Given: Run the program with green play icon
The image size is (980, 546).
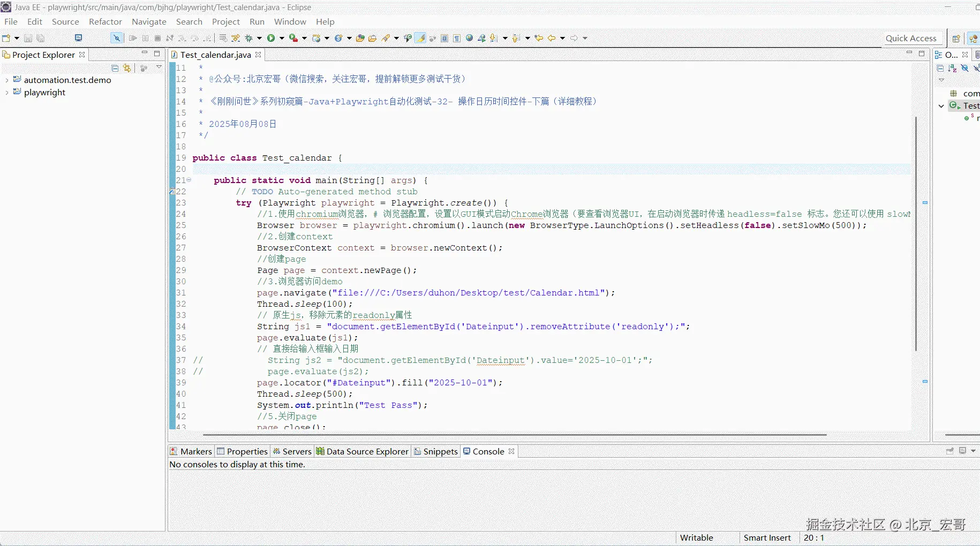Looking at the screenshot, I should [x=271, y=38].
